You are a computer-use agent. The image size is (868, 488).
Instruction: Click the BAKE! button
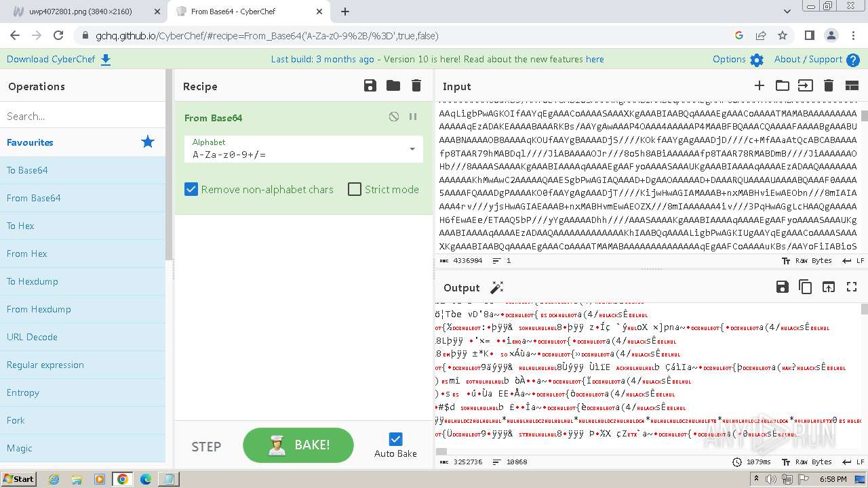tap(298, 445)
